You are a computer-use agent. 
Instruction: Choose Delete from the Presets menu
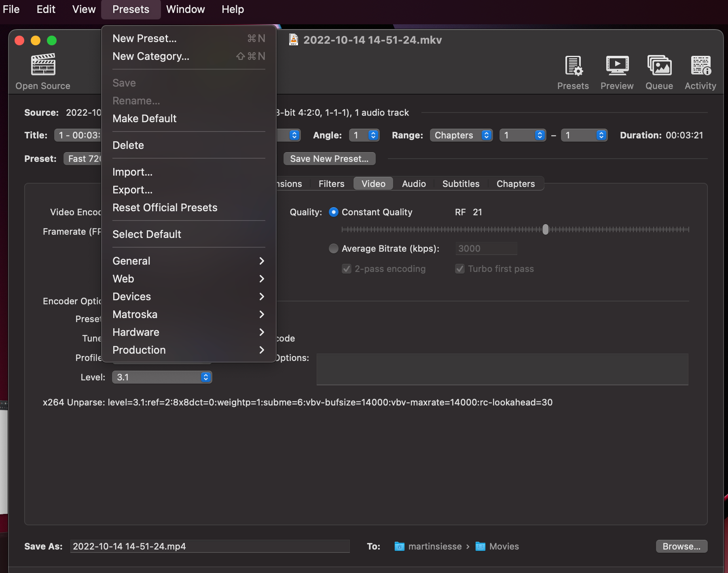[x=189, y=145]
